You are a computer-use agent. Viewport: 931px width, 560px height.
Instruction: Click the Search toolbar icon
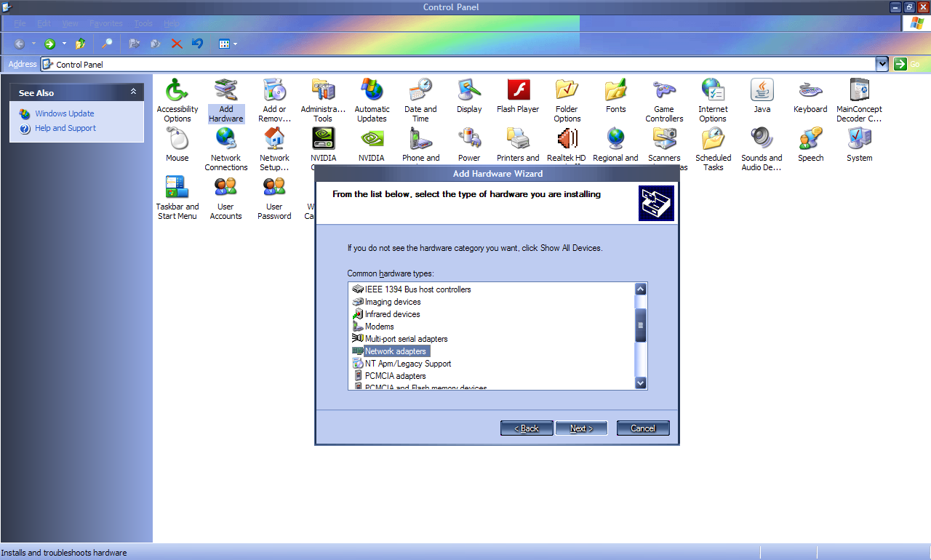(105, 43)
